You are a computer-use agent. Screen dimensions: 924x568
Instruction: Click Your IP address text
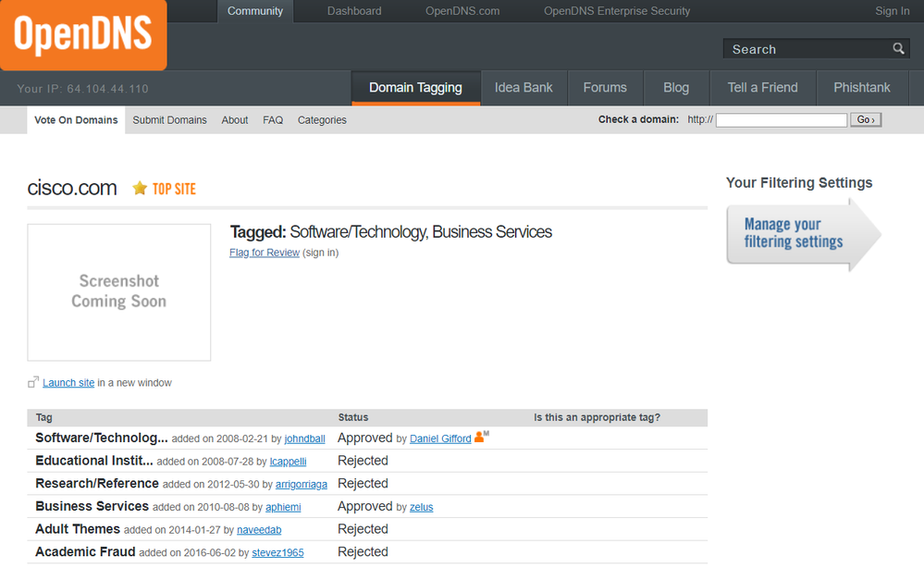[x=83, y=89]
